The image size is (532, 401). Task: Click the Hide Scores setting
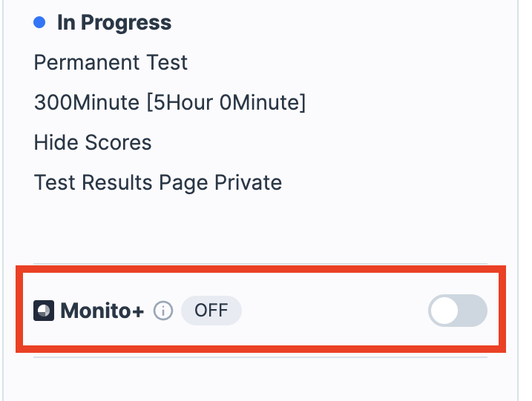[93, 142]
